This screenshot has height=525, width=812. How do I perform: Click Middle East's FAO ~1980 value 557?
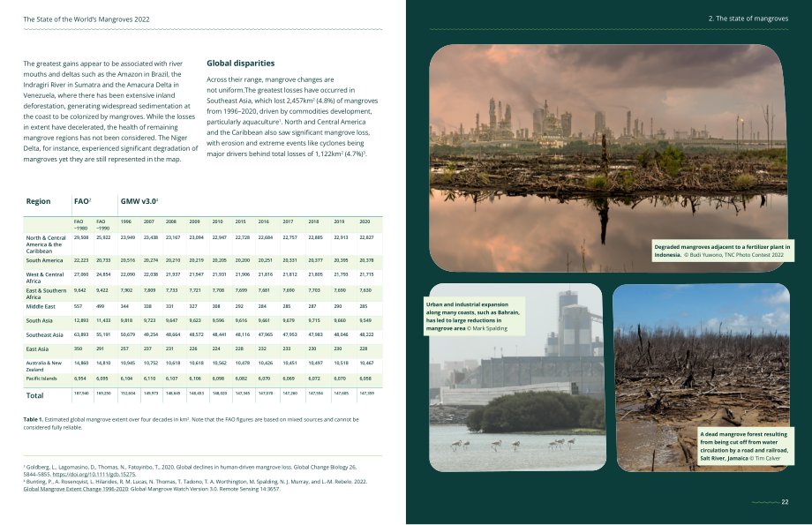[78, 306]
